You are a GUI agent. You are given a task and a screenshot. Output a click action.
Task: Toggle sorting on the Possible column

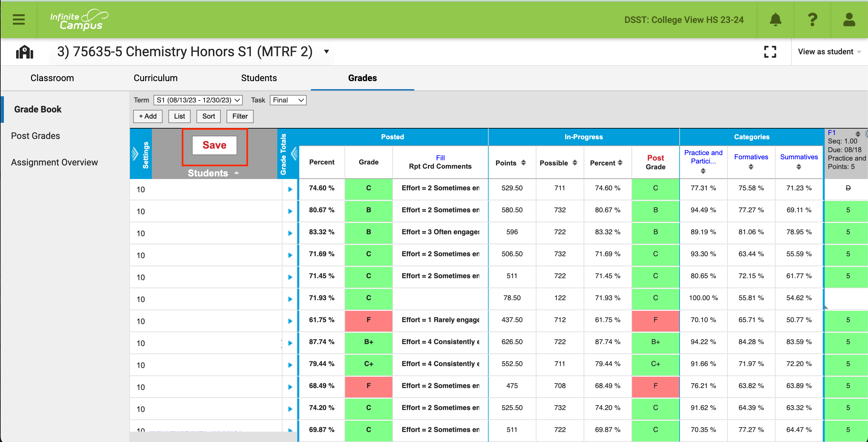point(575,163)
